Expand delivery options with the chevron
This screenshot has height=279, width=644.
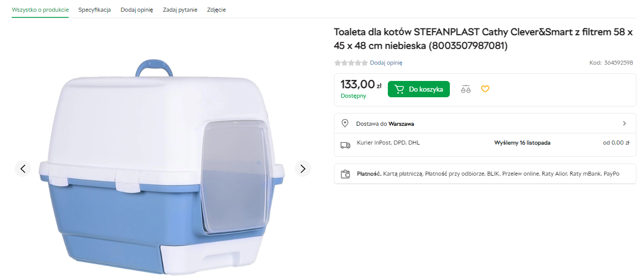tap(624, 124)
